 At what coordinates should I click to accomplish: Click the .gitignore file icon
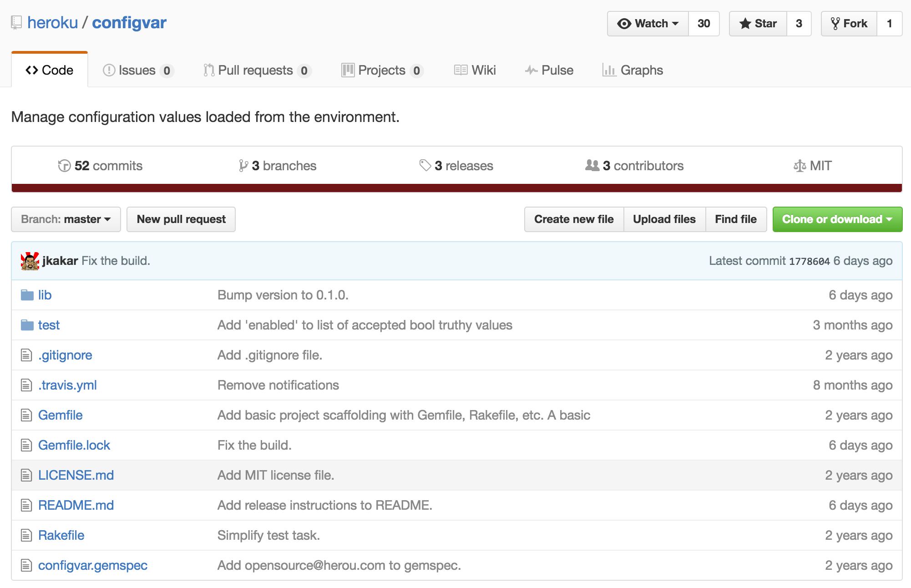pyautogui.click(x=26, y=355)
